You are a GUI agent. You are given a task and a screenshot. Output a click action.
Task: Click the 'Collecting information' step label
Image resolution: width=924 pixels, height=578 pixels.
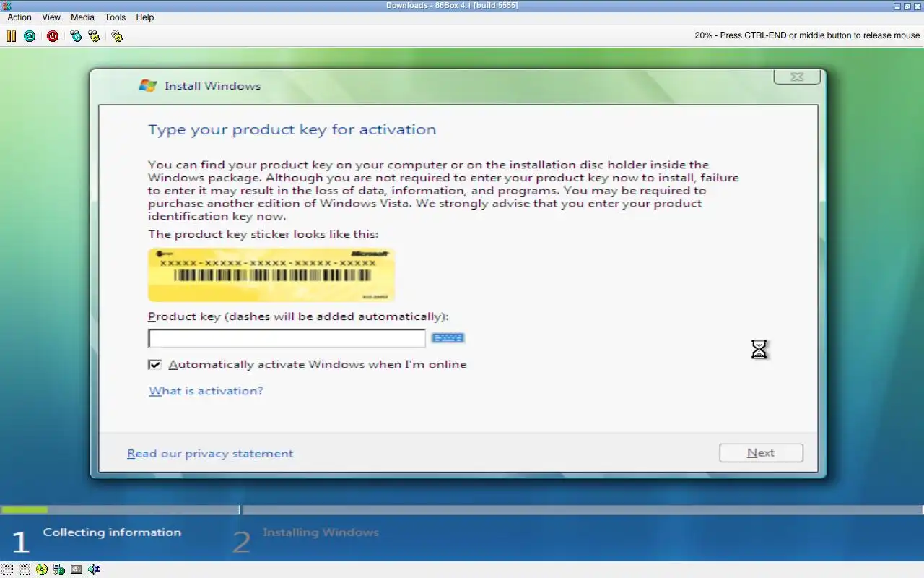point(112,532)
